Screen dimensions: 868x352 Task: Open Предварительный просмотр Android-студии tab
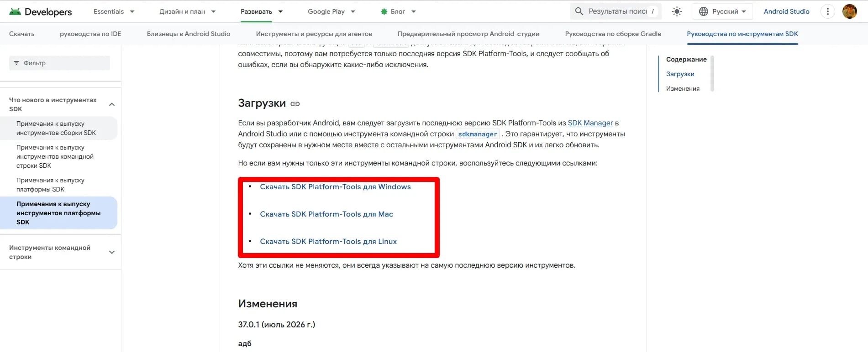click(468, 34)
